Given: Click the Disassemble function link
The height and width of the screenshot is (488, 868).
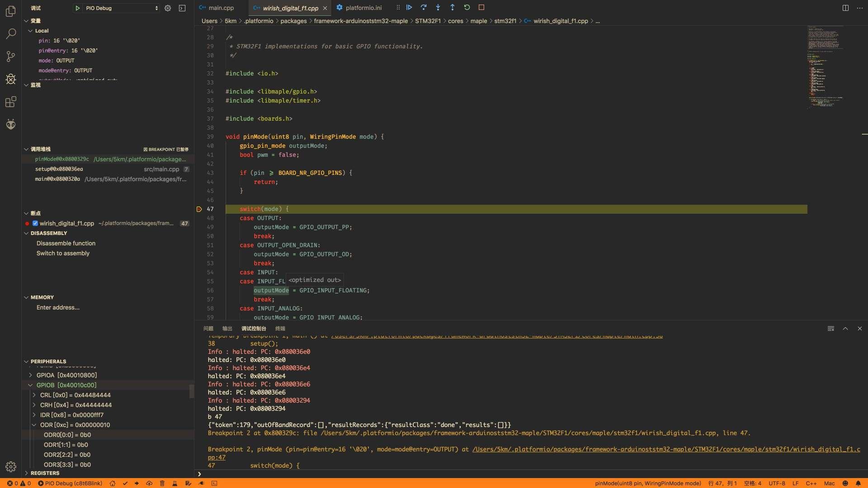Looking at the screenshot, I should click(66, 243).
